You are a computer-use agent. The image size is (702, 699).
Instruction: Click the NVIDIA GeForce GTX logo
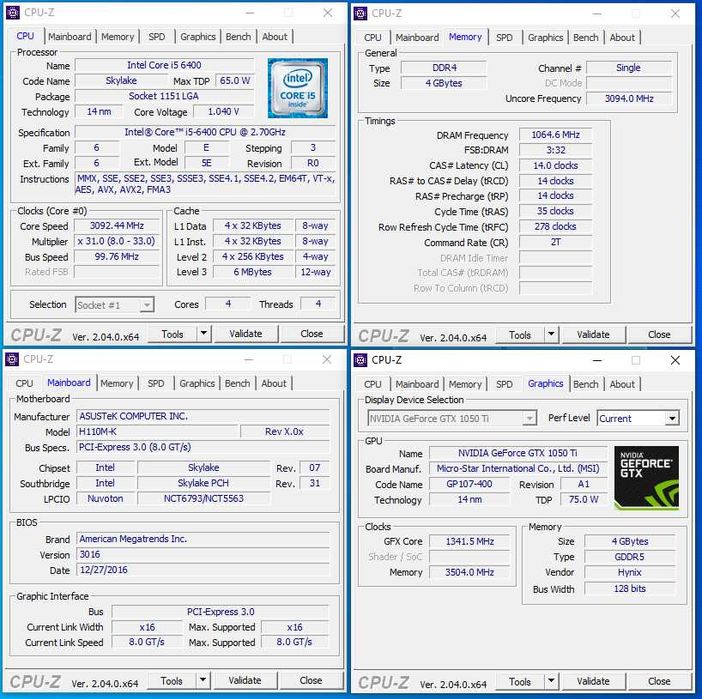[646, 478]
